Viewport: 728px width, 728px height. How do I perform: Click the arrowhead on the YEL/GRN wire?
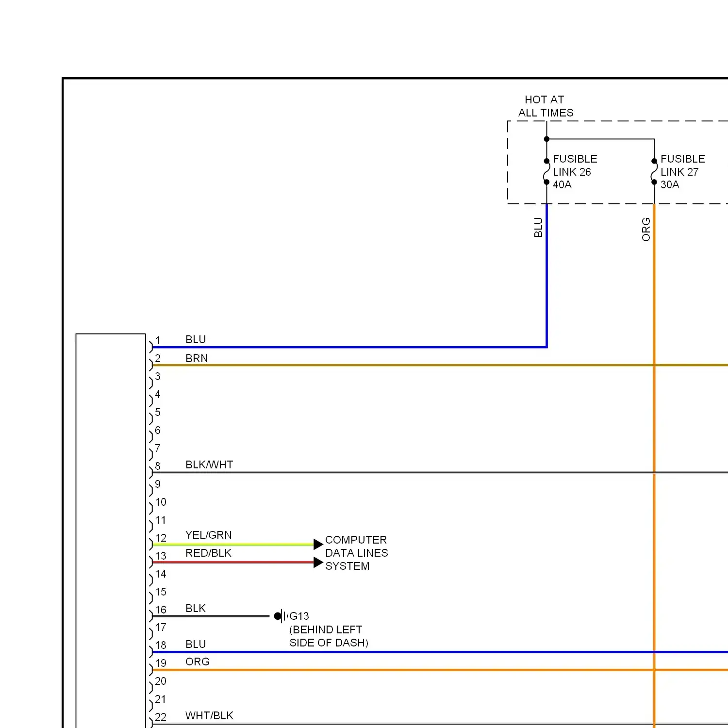(318, 544)
